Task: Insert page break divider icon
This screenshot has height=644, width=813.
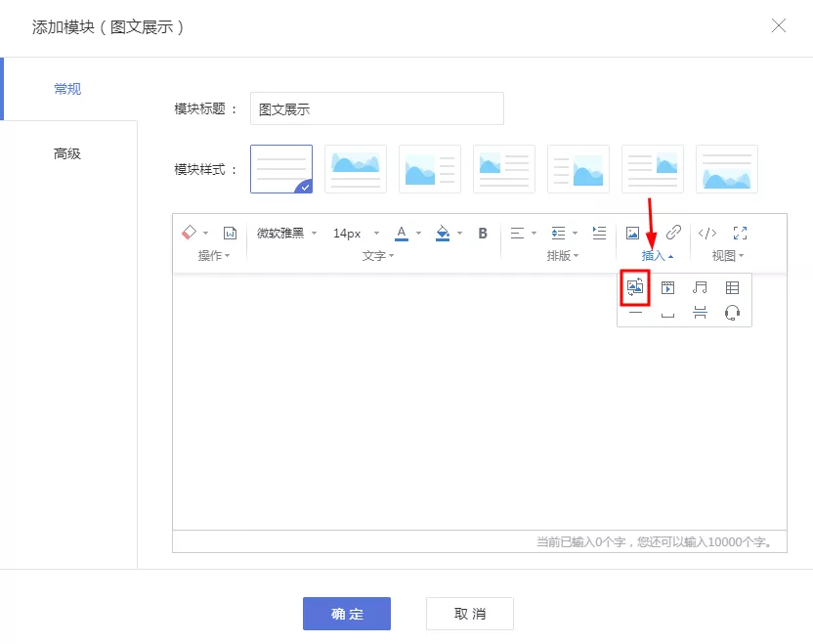Action: (x=700, y=312)
